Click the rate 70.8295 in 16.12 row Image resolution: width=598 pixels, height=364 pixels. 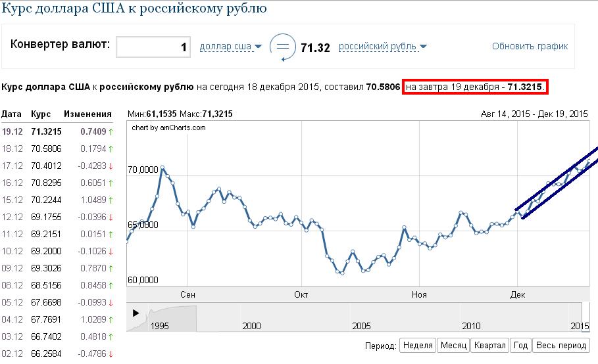click(x=46, y=183)
